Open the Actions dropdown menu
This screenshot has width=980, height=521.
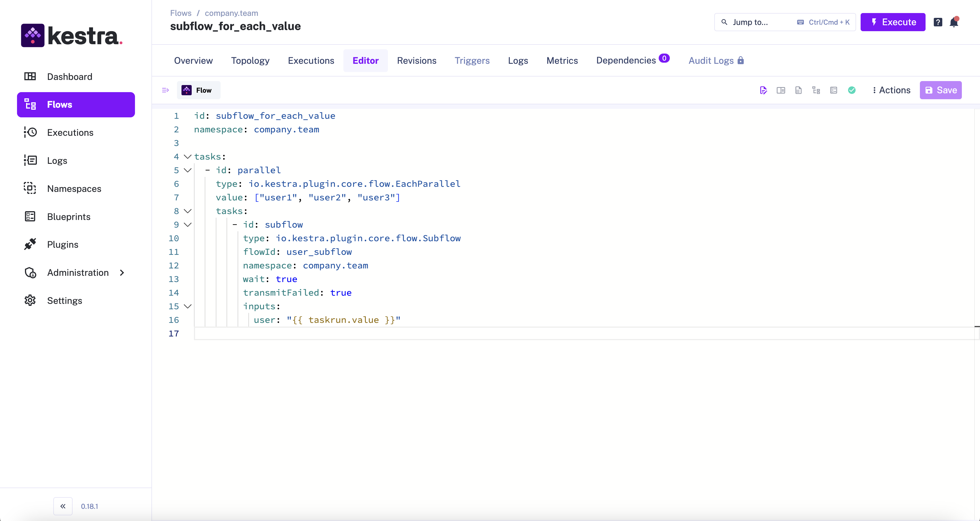891,90
